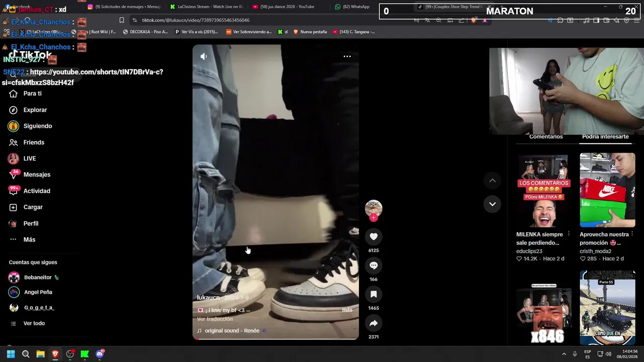Switch to the LaCholexs Stream Kick tab
Screen dimensions: 644x362
pyautogui.click(x=206, y=7)
